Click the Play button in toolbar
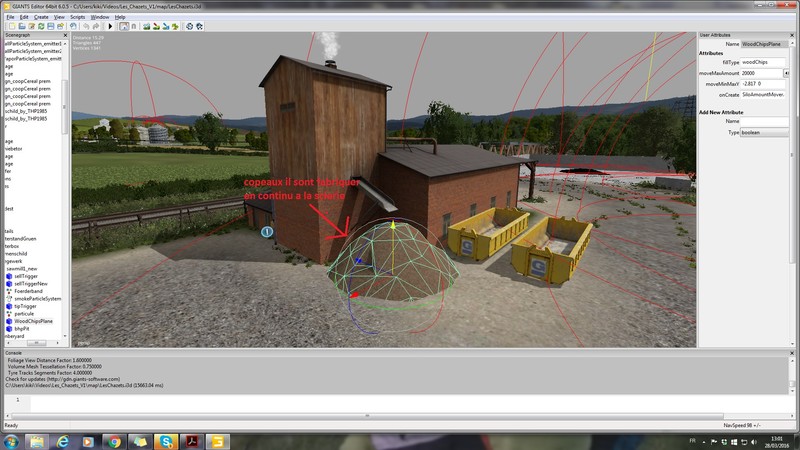 tap(110, 26)
